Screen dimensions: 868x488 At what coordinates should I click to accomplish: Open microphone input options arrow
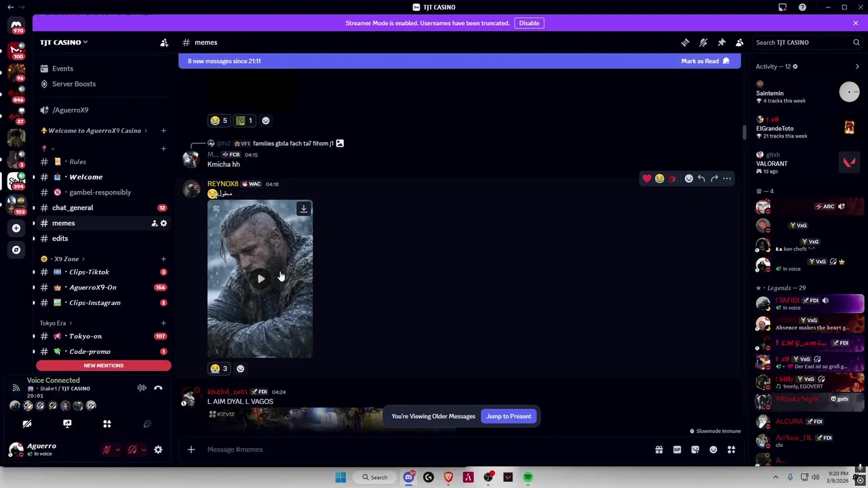tap(117, 450)
